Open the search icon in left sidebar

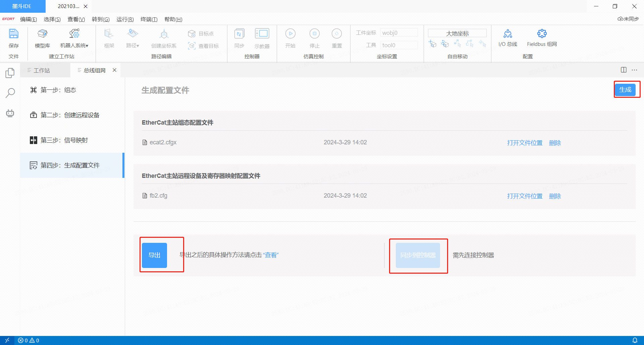[x=10, y=93]
